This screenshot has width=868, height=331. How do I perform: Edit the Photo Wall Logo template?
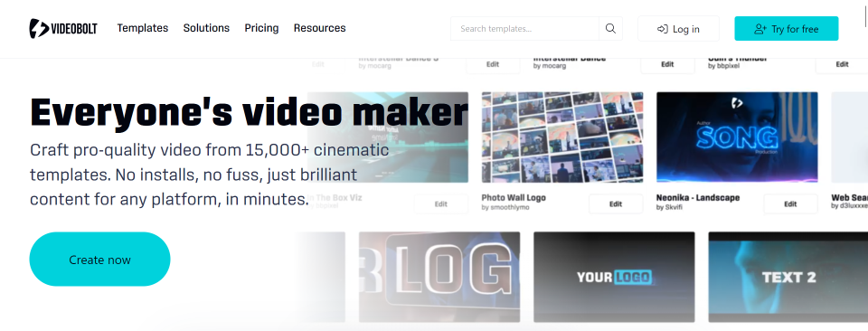pos(616,203)
